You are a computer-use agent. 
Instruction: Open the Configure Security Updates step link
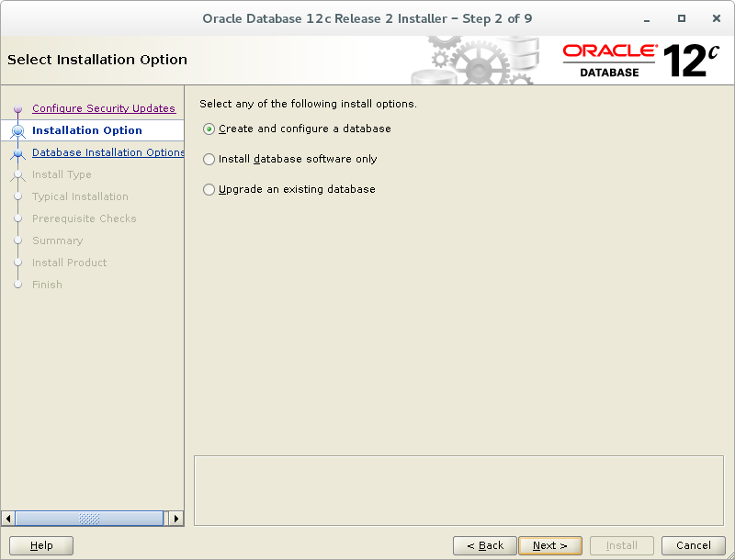tap(104, 108)
